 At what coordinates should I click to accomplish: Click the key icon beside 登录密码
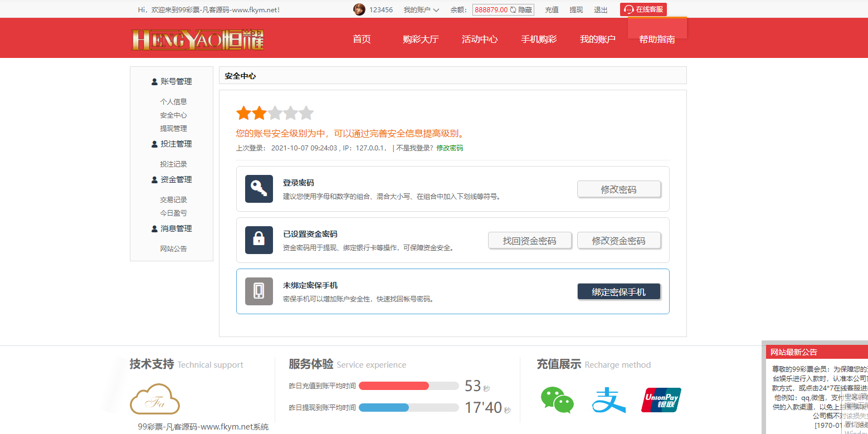[259, 189]
